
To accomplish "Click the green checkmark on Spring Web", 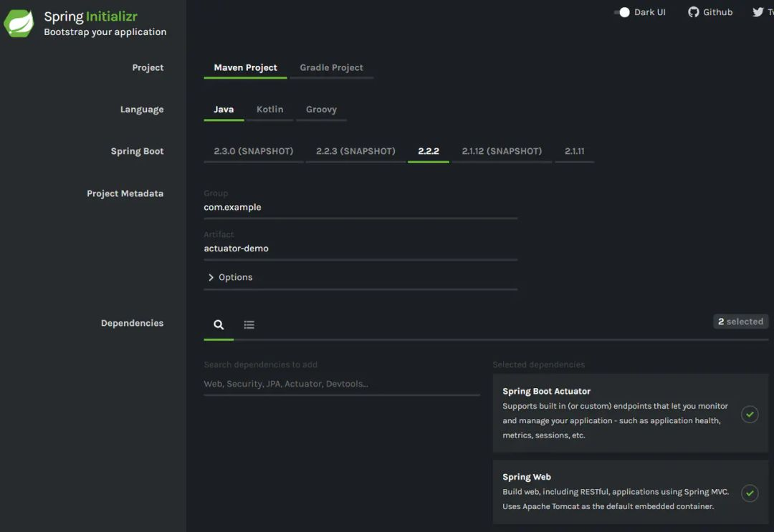I will pyautogui.click(x=750, y=493).
